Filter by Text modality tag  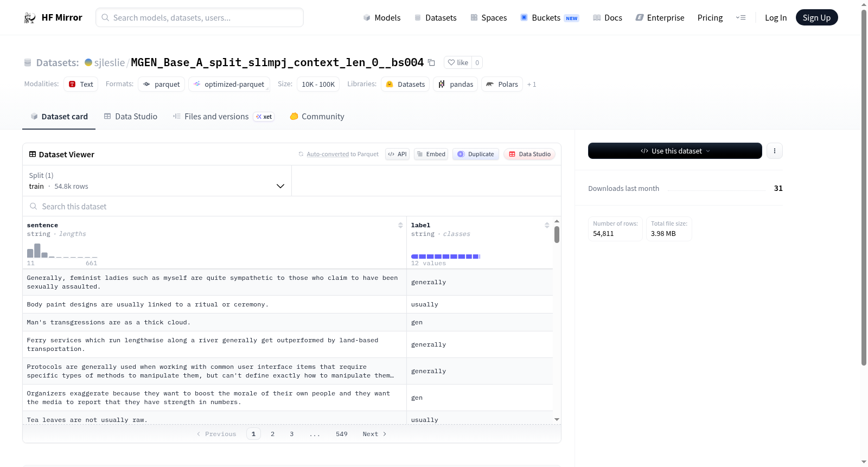pos(81,84)
